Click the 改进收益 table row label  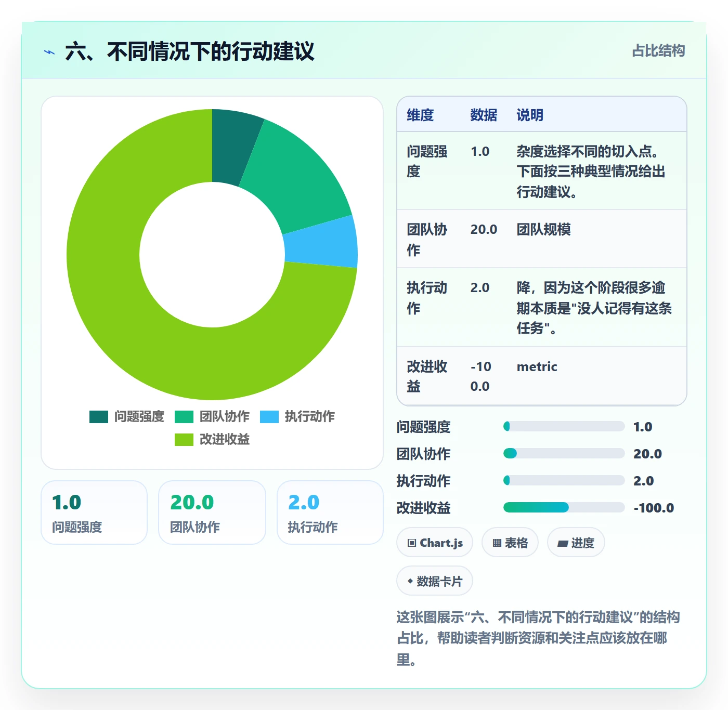point(427,376)
